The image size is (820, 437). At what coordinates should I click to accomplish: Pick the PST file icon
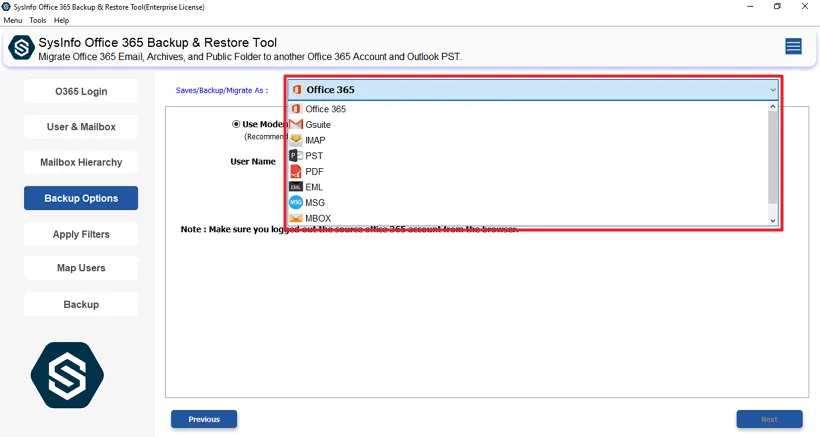(296, 156)
